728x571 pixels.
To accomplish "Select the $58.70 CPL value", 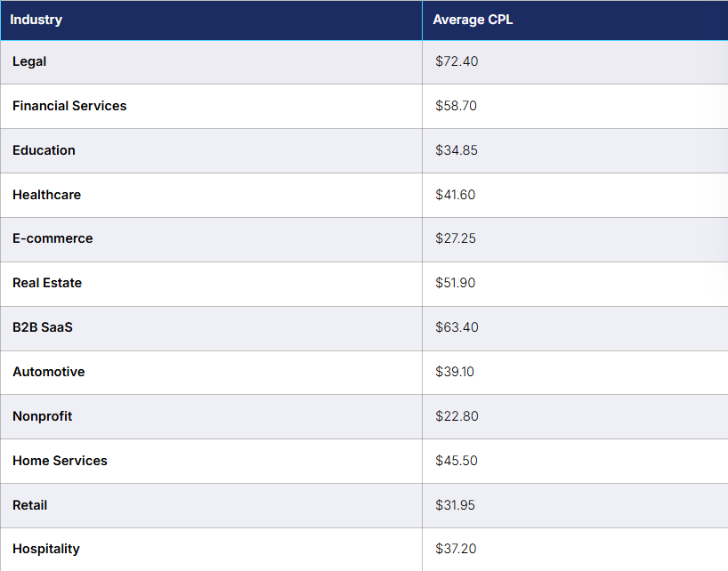I will point(456,106).
